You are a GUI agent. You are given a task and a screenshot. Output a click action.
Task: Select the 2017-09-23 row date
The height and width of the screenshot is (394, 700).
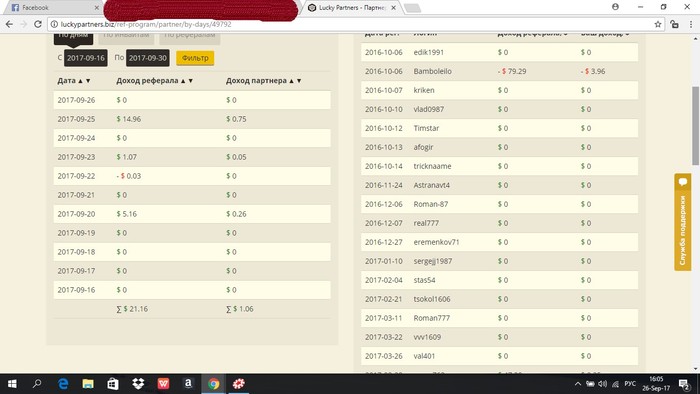76,157
